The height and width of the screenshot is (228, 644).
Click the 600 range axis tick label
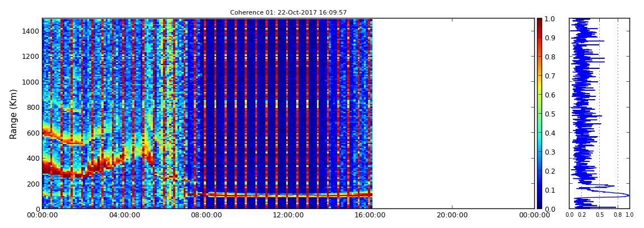point(33,133)
